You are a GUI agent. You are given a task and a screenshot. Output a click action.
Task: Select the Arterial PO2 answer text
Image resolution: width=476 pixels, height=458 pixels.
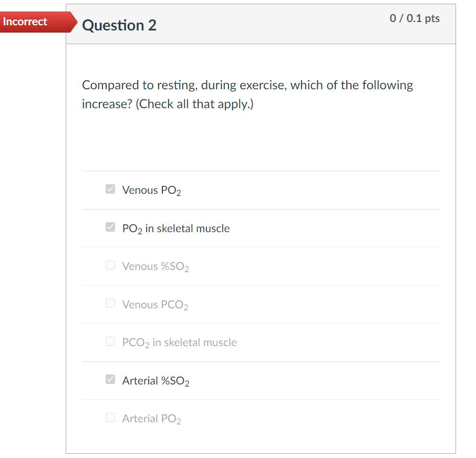[151, 418]
